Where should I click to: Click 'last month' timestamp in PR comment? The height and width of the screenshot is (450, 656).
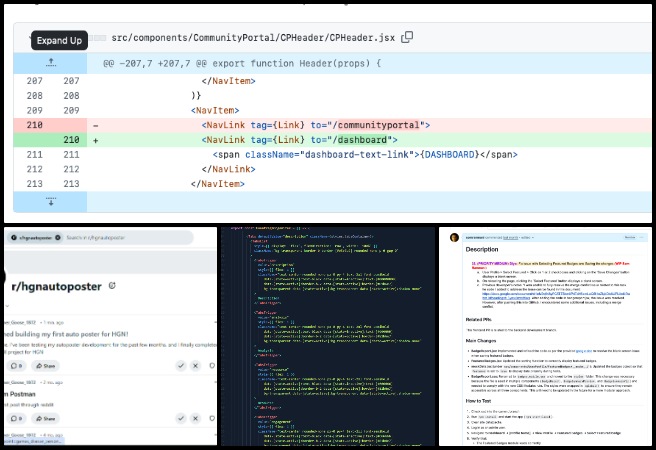(x=510, y=238)
